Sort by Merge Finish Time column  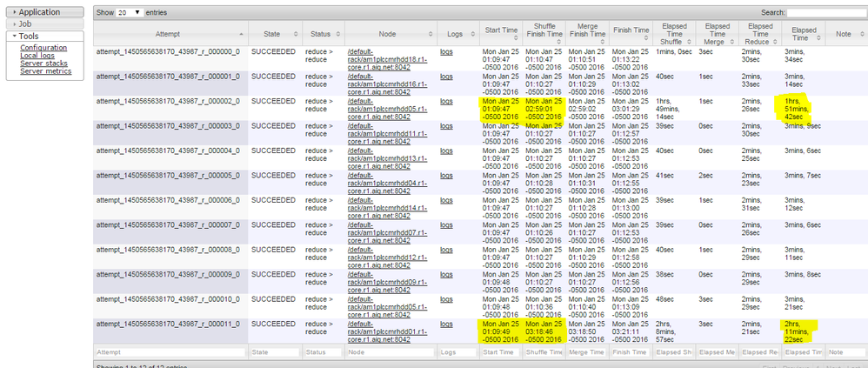[x=587, y=34]
